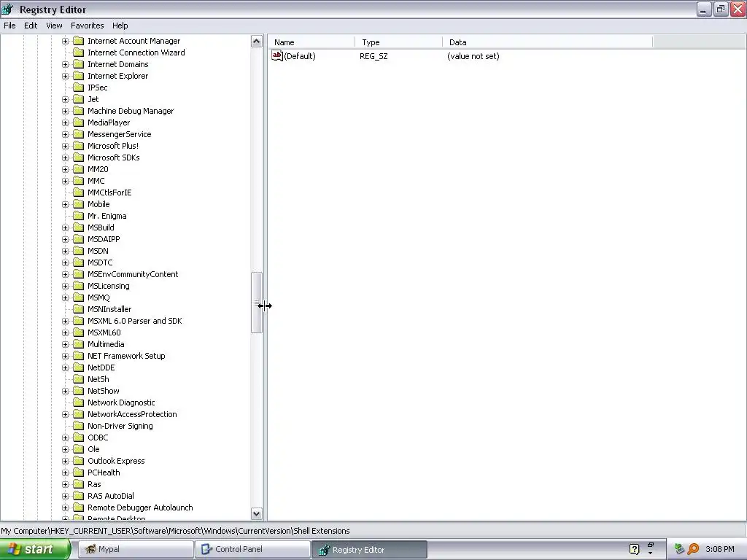The image size is (747, 560).
Task: Click the MSLicensing folder icon
Action: pos(79,286)
